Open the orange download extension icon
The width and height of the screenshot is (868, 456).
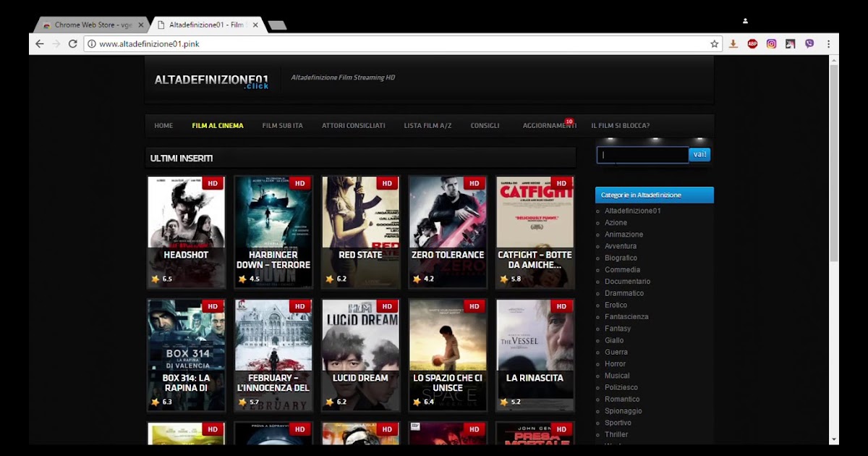pos(733,44)
